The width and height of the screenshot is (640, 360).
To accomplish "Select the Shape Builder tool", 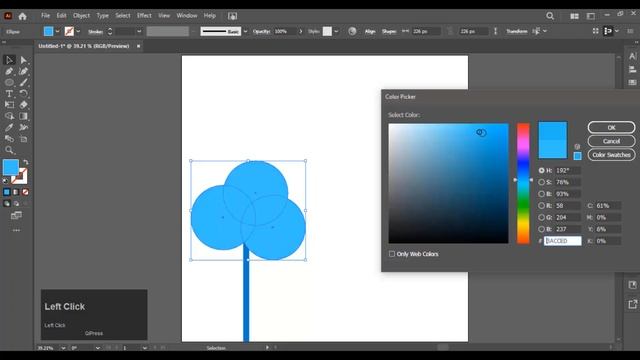I will point(9,116).
